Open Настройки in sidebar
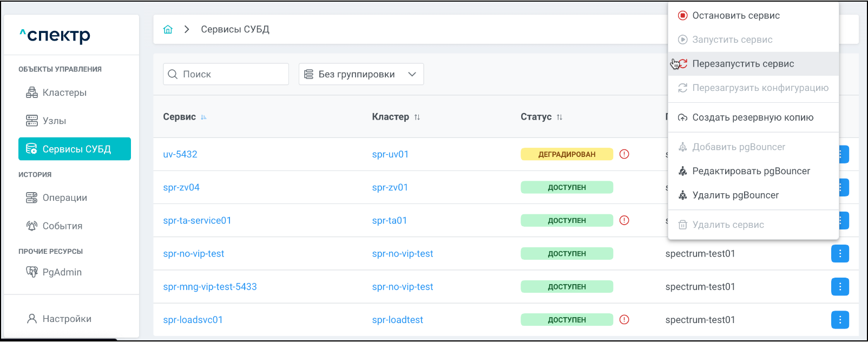Viewport: 868px width, 342px height. (67, 319)
